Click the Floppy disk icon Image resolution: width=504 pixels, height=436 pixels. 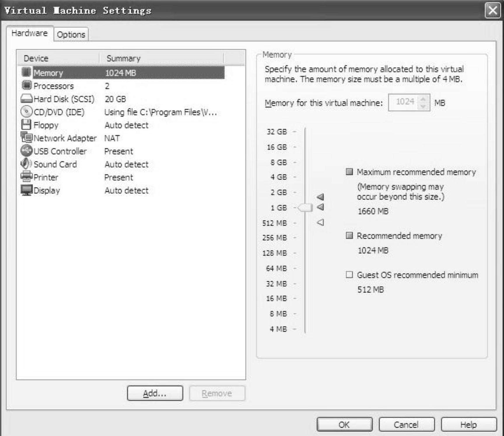26,125
